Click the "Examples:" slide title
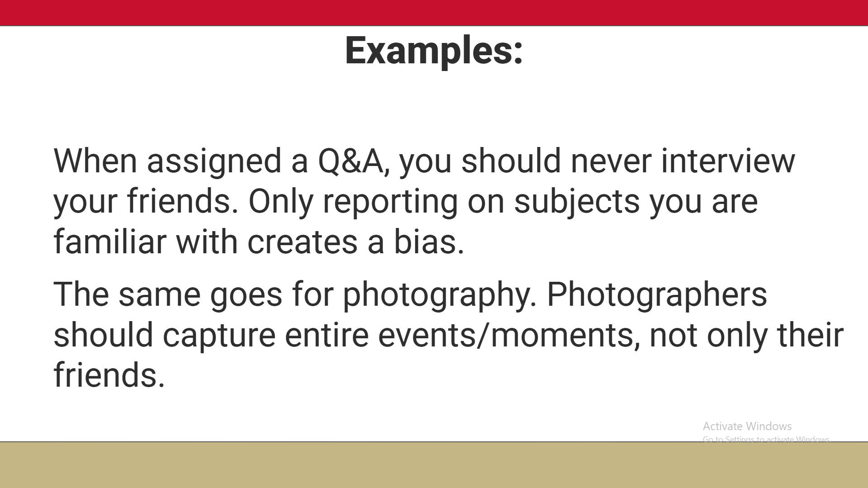 click(434, 51)
